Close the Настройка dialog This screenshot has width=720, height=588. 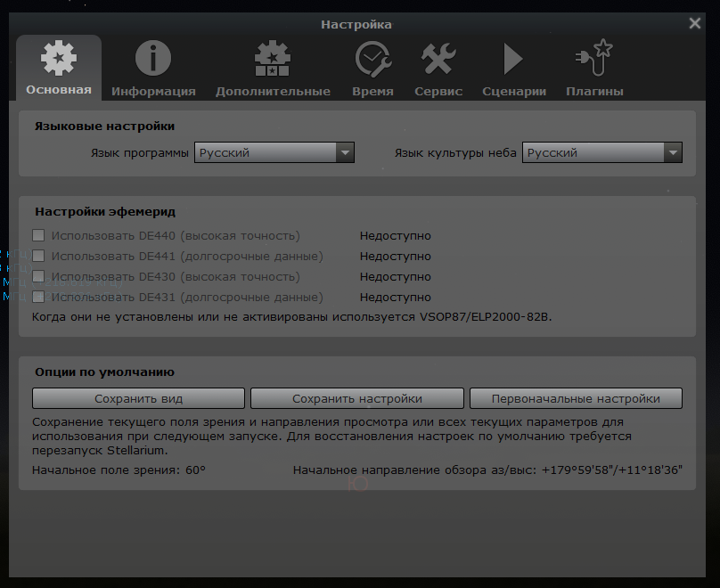click(695, 23)
